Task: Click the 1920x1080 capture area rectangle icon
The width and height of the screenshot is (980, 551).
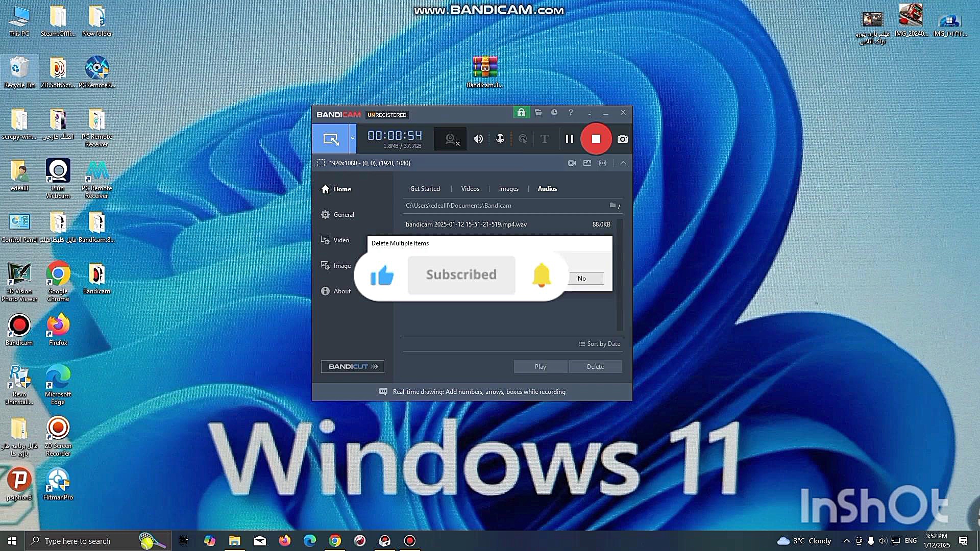Action: [x=321, y=163]
